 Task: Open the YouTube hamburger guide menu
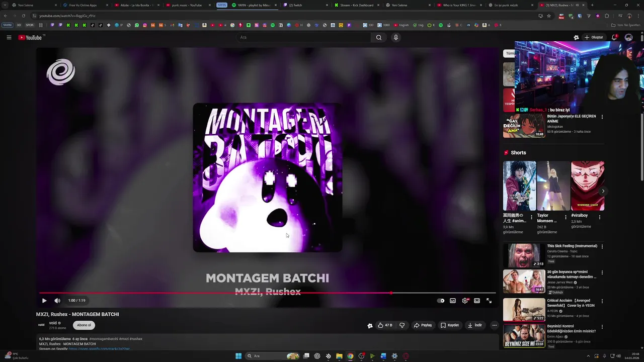click(9, 37)
